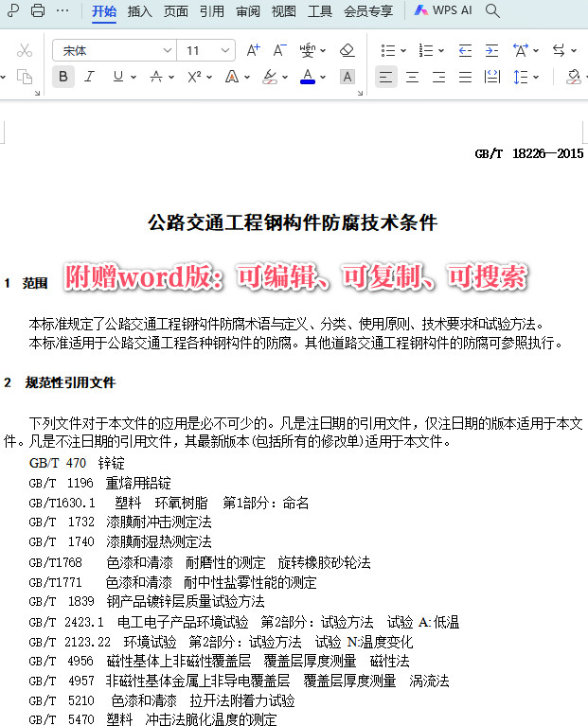The image size is (588, 726).
Task: Select the 开始 tab
Action: pos(104,10)
